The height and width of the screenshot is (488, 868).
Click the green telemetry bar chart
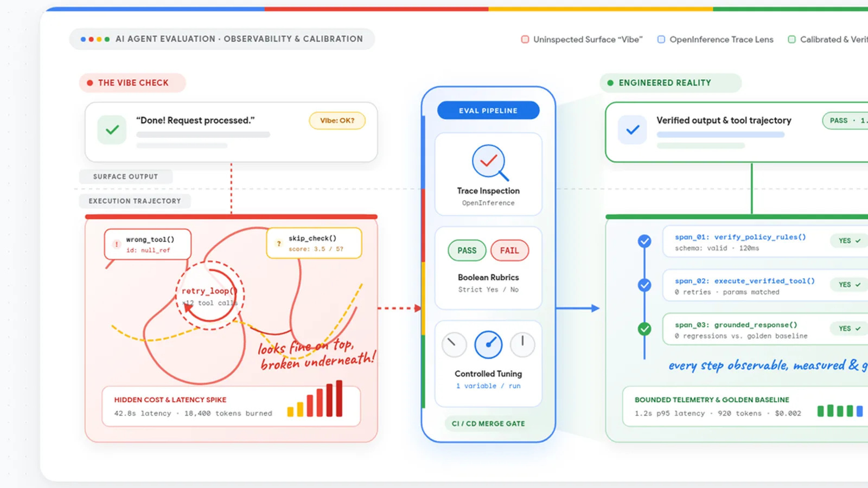pos(840,411)
